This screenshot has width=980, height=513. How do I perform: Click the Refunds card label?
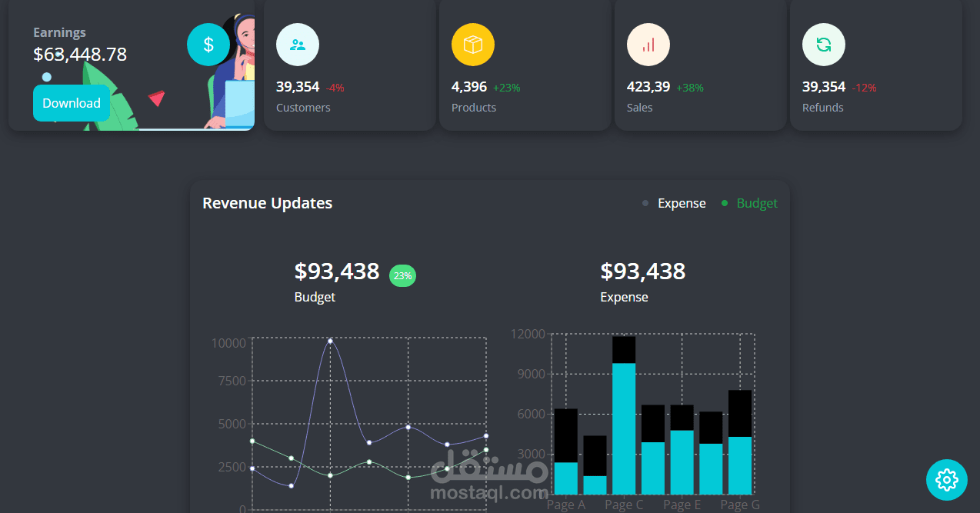[x=823, y=108]
